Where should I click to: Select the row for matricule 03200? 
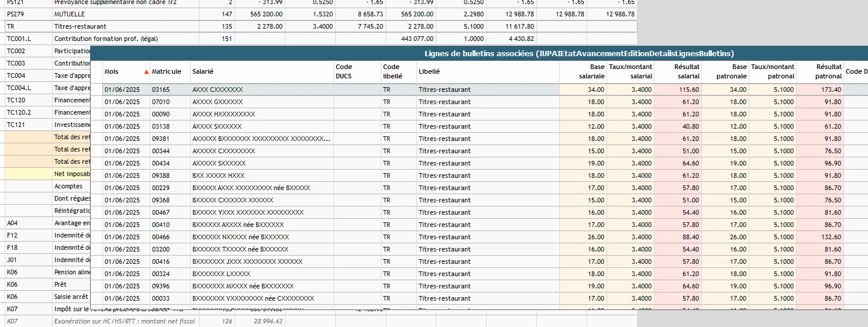[479, 249]
